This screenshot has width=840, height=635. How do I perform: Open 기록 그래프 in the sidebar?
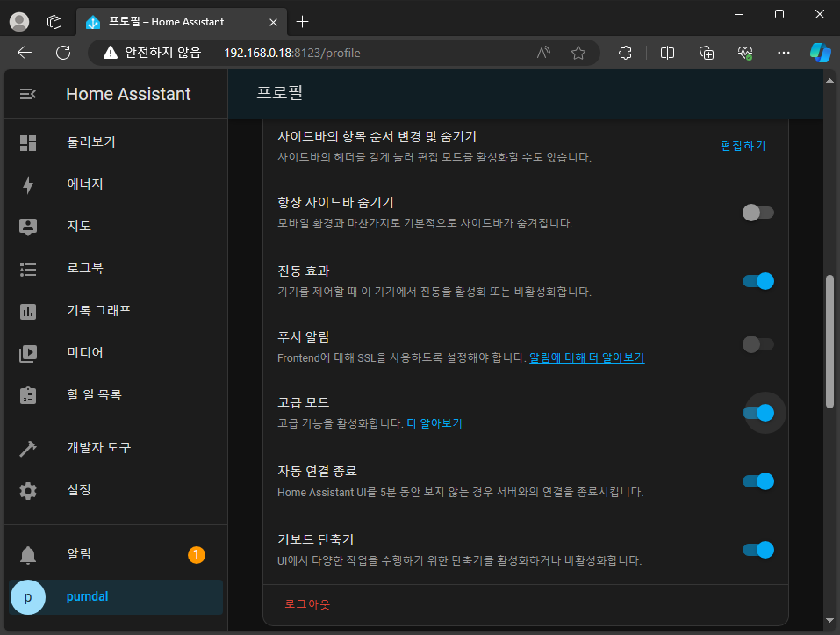point(115,311)
